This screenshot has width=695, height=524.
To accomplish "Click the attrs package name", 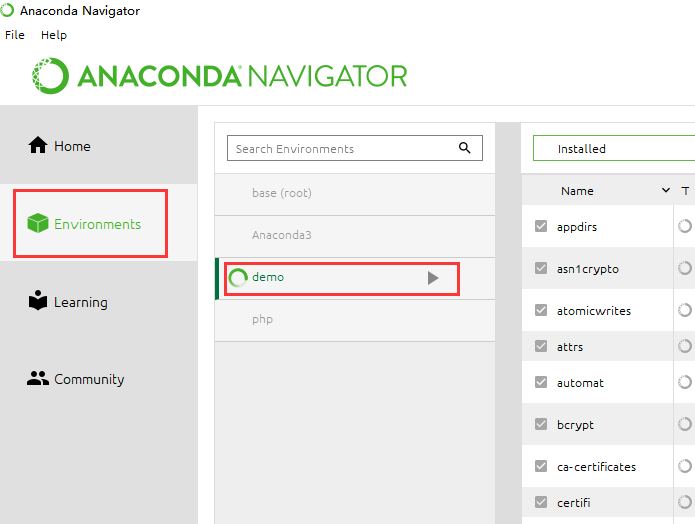I will tap(570, 347).
